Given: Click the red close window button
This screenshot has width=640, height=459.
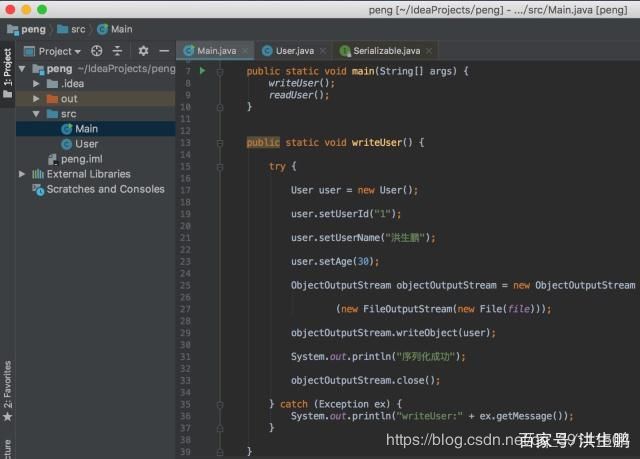Looking at the screenshot, I should pyautogui.click(x=11, y=9).
